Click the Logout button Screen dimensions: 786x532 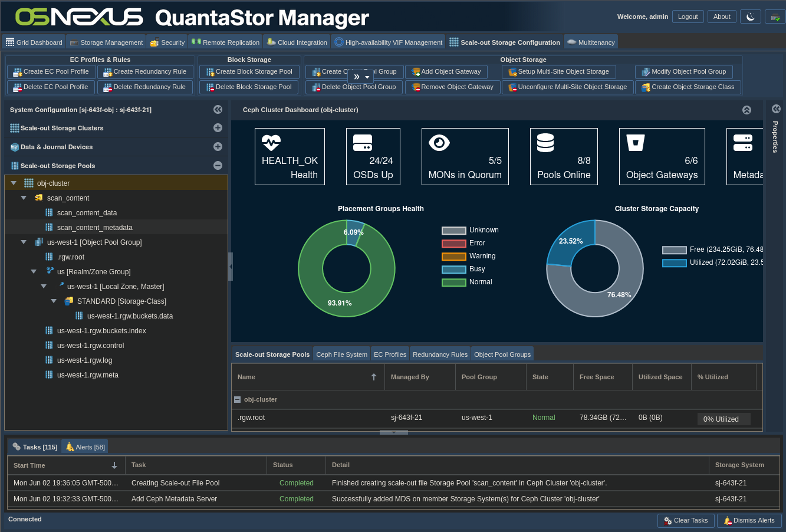(688, 17)
